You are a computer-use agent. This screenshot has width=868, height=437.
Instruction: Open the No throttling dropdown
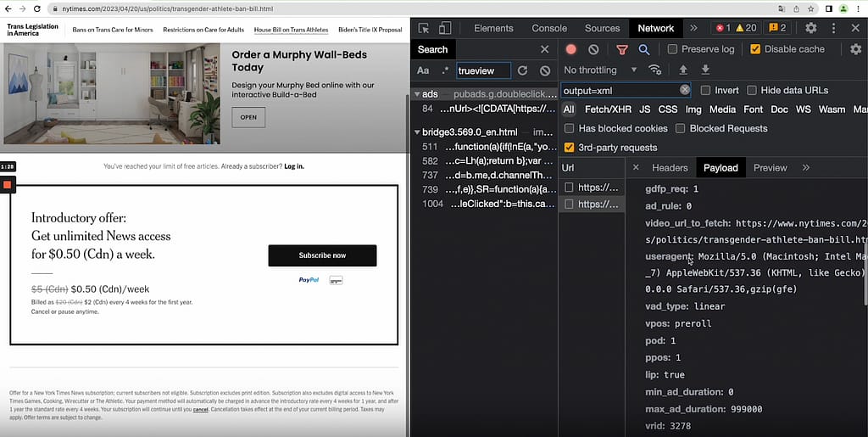[600, 70]
